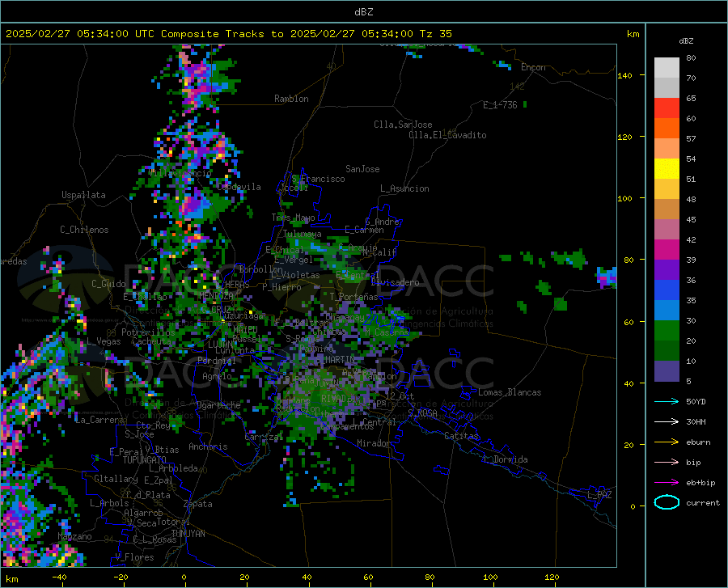Click the 'Manzano' place label

[74, 536]
